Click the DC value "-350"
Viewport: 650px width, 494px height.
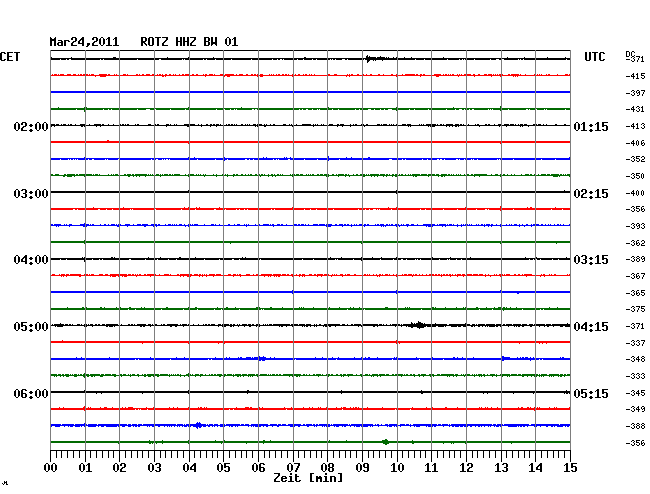point(635,176)
